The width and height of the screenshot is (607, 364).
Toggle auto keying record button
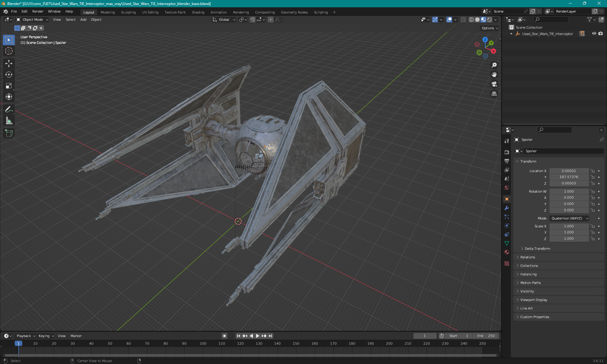tap(224, 336)
